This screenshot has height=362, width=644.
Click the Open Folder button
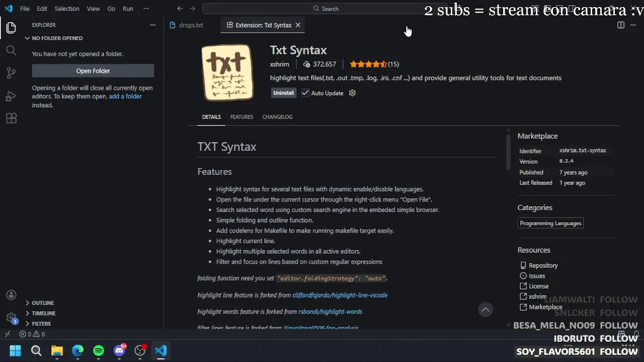tap(93, 71)
